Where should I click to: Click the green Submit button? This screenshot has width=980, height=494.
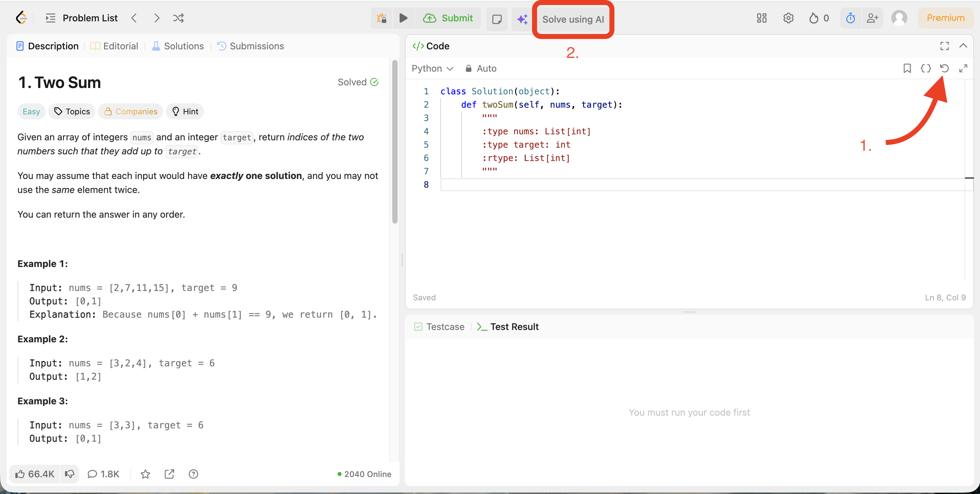tap(448, 18)
